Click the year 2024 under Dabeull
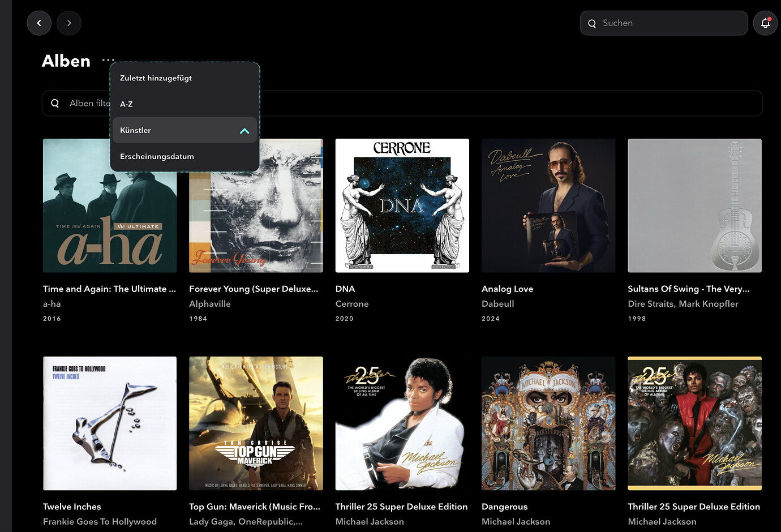The image size is (781, 532). (x=491, y=319)
